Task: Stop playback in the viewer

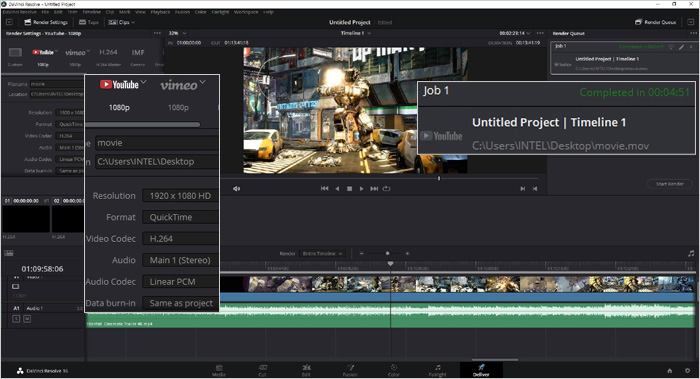Action: [x=350, y=189]
